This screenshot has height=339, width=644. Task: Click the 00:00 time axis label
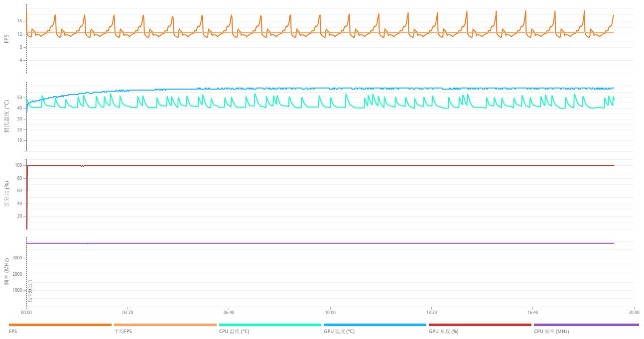26,313
